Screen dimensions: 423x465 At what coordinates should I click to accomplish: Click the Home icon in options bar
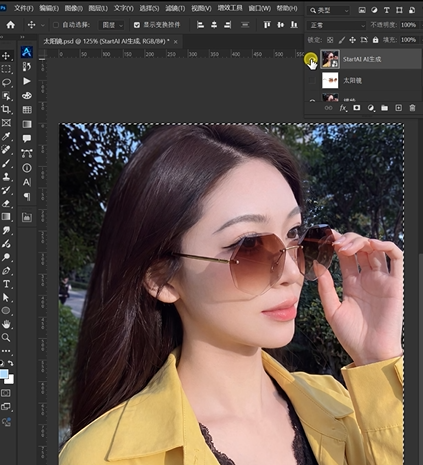click(11, 25)
